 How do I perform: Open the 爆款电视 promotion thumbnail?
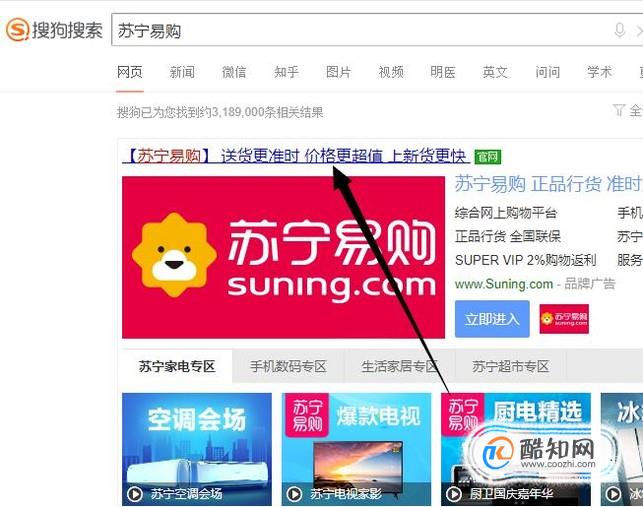(x=356, y=449)
